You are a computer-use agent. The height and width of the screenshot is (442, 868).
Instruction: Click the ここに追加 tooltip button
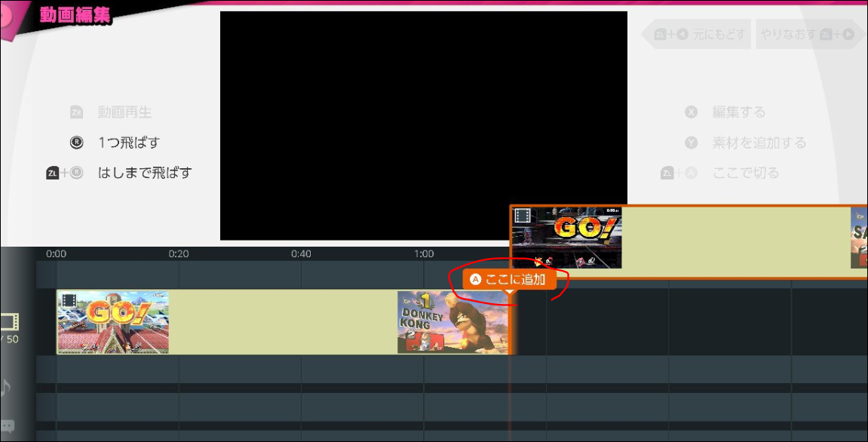(x=509, y=280)
